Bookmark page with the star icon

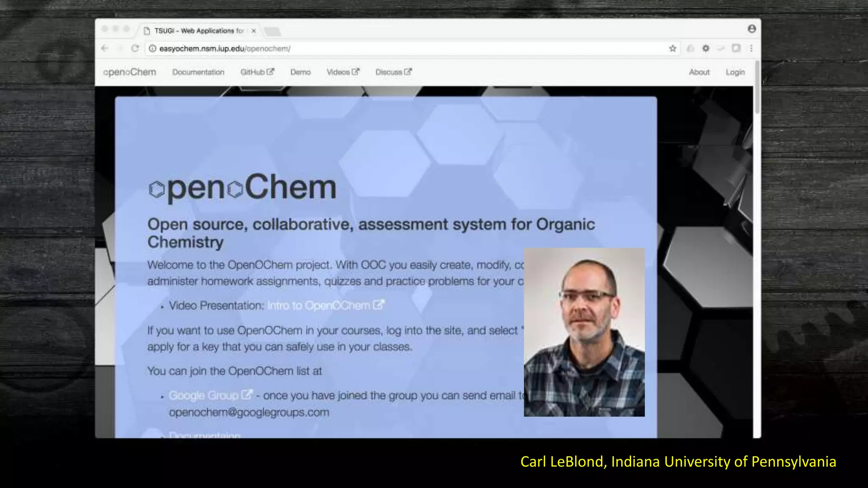pos(672,48)
